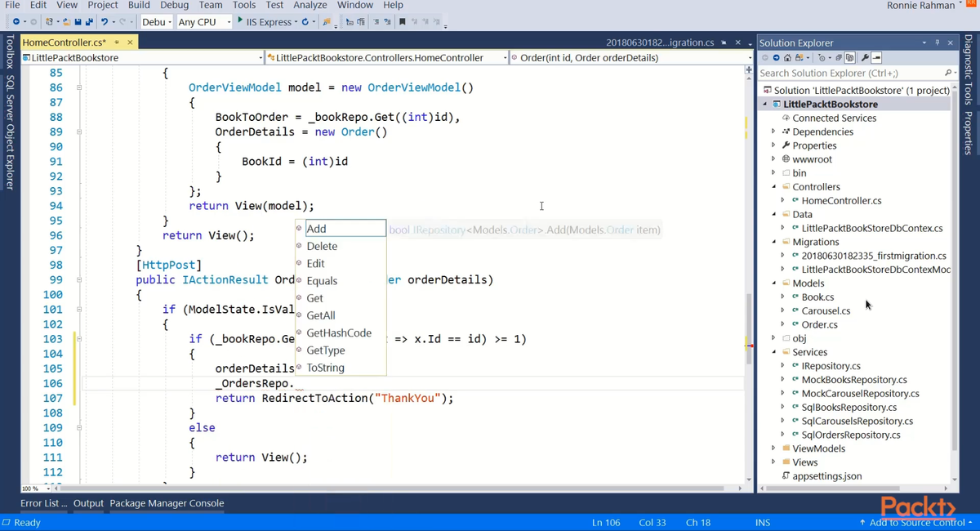980x531 pixels.
Task: Click the split editor plus icon
Action: (x=748, y=71)
